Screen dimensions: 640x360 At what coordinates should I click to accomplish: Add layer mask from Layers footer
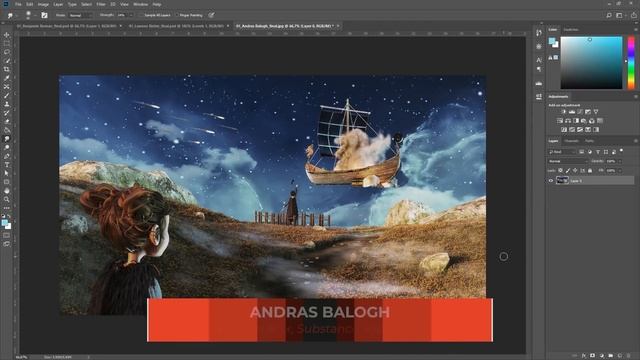pos(592,356)
